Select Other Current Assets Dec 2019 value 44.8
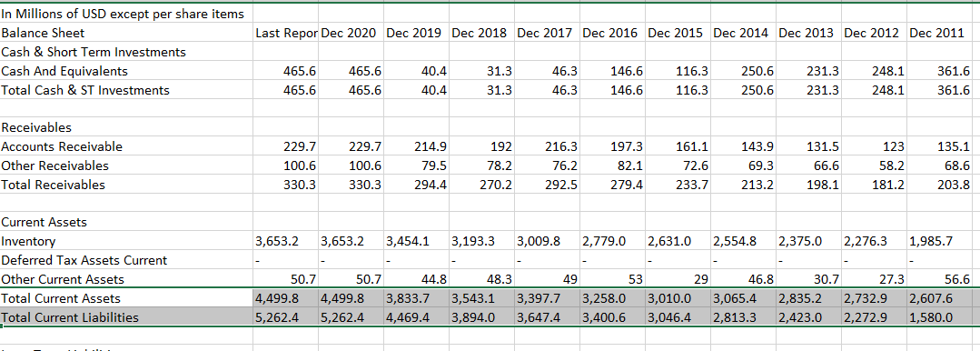 416,279
